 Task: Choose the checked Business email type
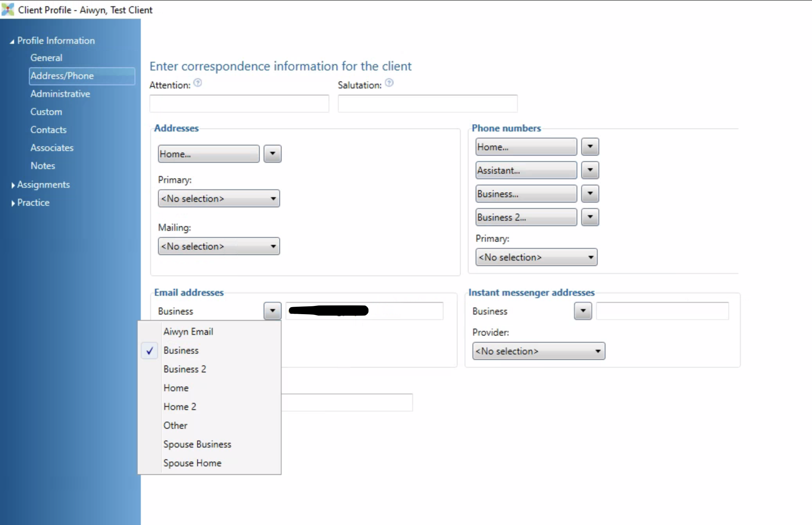(210, 351)
